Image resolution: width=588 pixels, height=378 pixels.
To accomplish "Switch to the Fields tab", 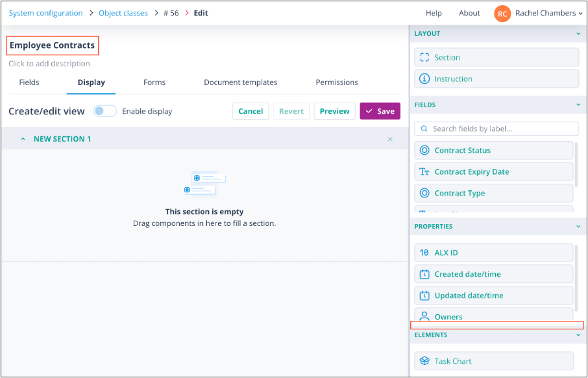I will 29,82.
